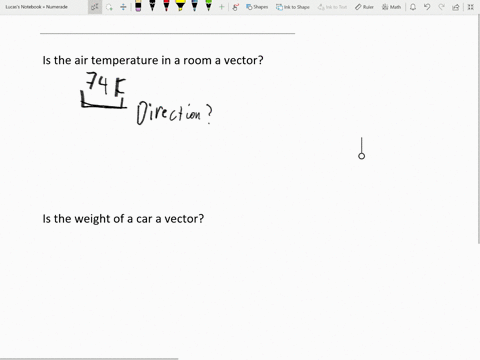
Task: Click the weight of a car question text
Action: pos(123,219)
